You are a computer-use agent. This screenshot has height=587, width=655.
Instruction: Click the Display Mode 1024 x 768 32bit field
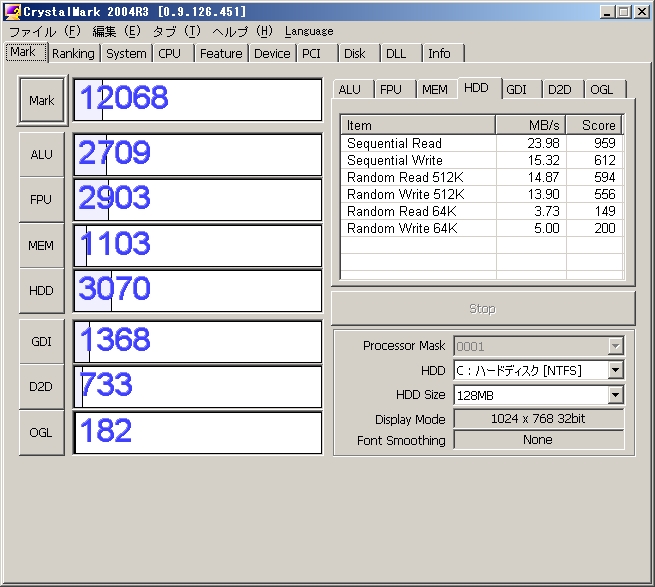point(538,419)
